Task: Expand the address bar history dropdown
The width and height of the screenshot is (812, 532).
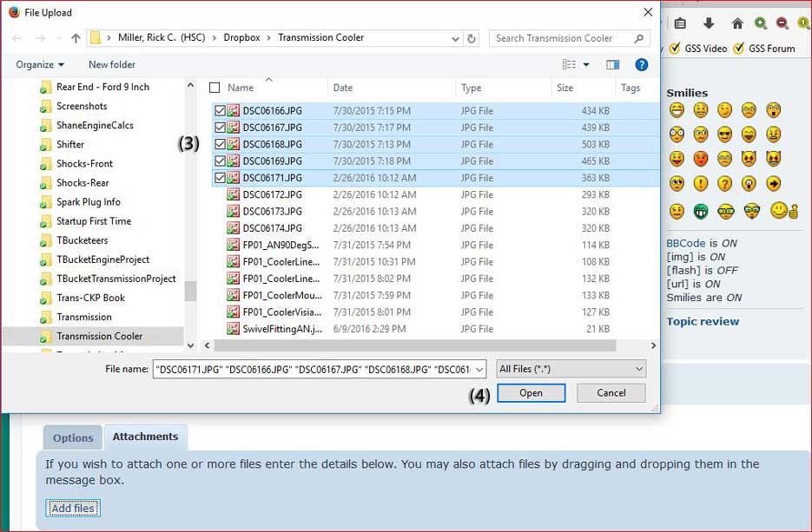Action: coord(455,38)
